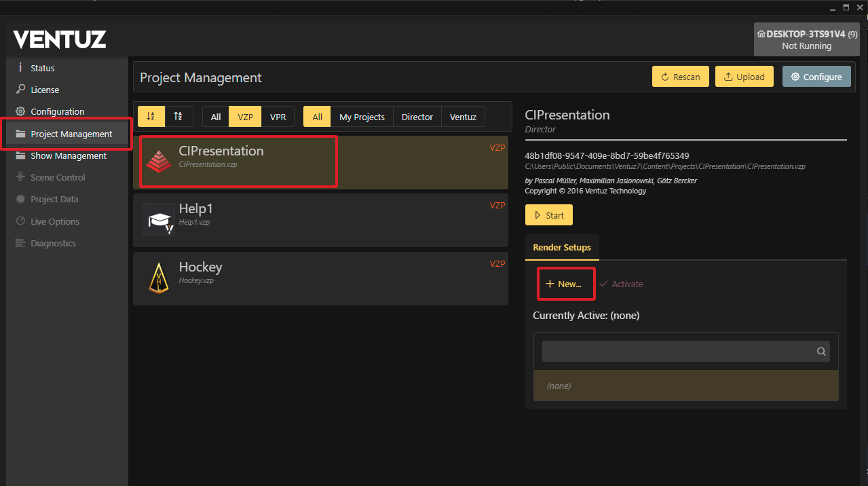Click the search magnifier in render setups
The width and height of the screenshot is (868, 486).
coord(821,351)
